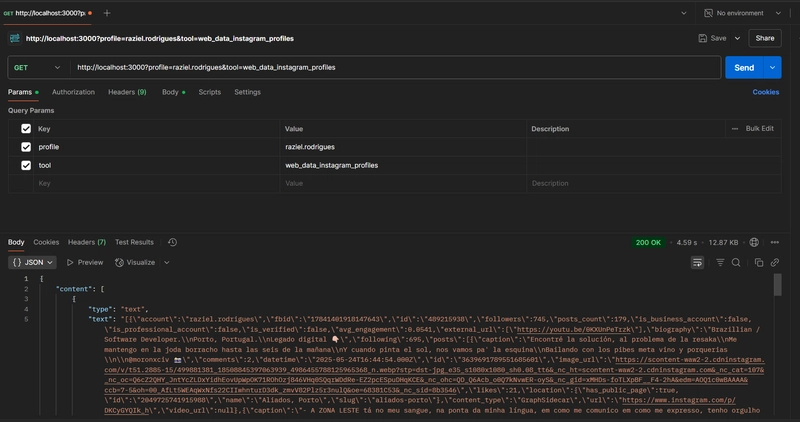Click the tool key cell
The image size is (800, 422).
click(157, 165)
